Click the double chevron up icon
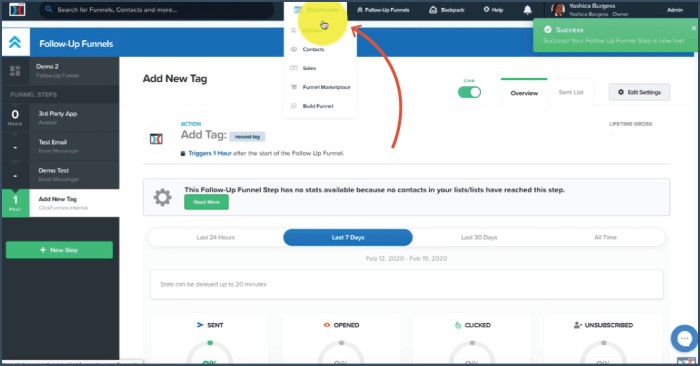 (15, 42)
